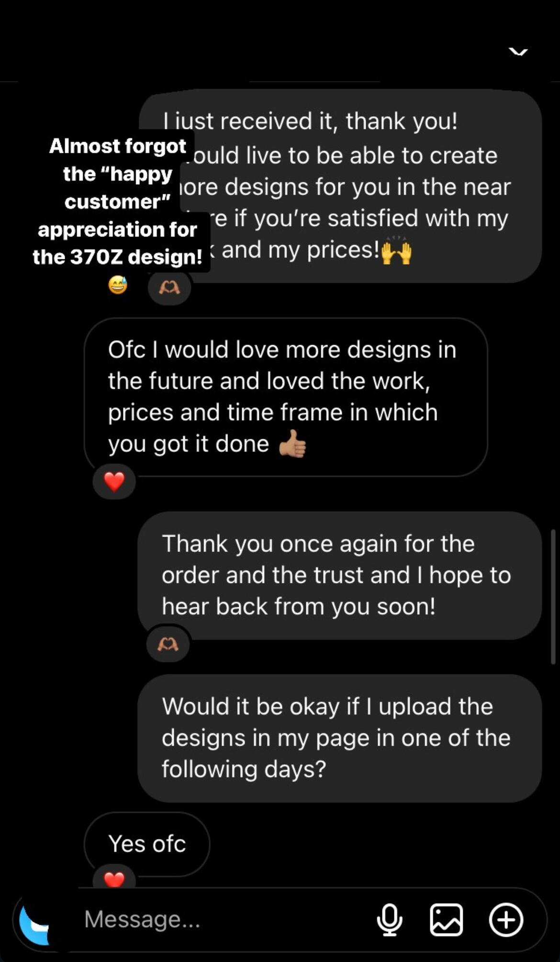560x962 pixels.
Task: Tap heart reaction under 'you got it done'
Action: point(114,481)
